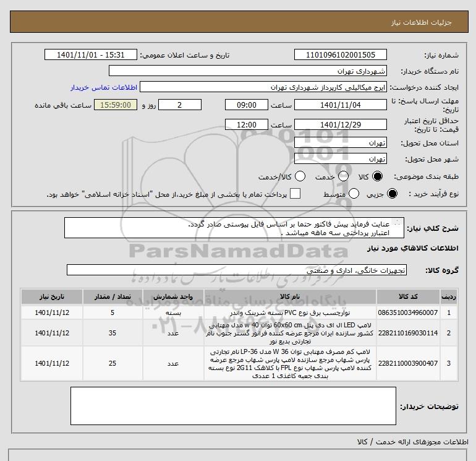
Task: Toggle the Islamic treasury payment checkbox
Action: pos(295,194)
